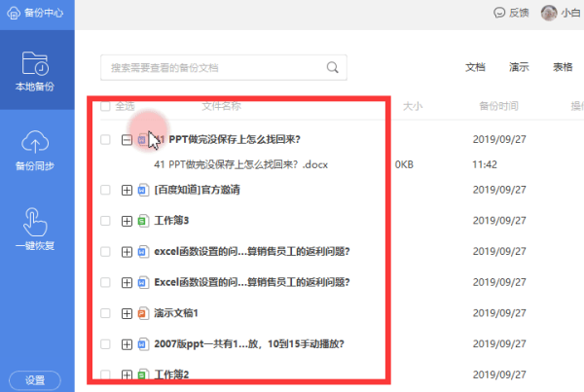Click the 工作簿2 file name
The height and width of the screenshot is (392, 584).
[171, 374]
